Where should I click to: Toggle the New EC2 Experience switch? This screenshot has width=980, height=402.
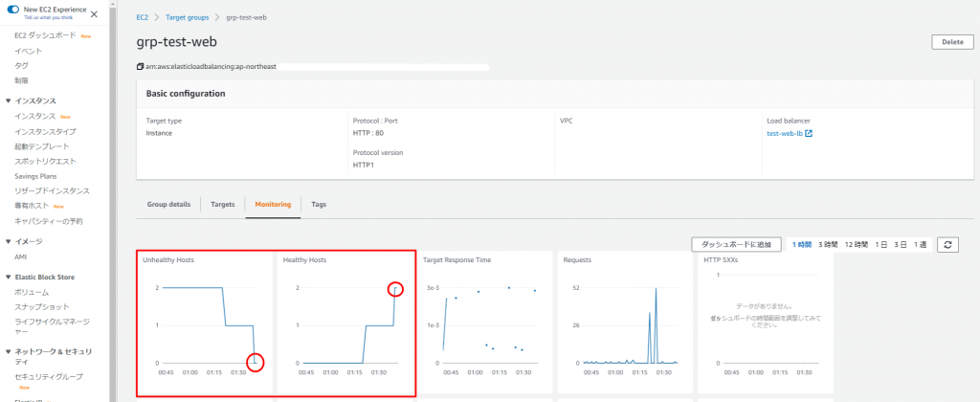12,11
